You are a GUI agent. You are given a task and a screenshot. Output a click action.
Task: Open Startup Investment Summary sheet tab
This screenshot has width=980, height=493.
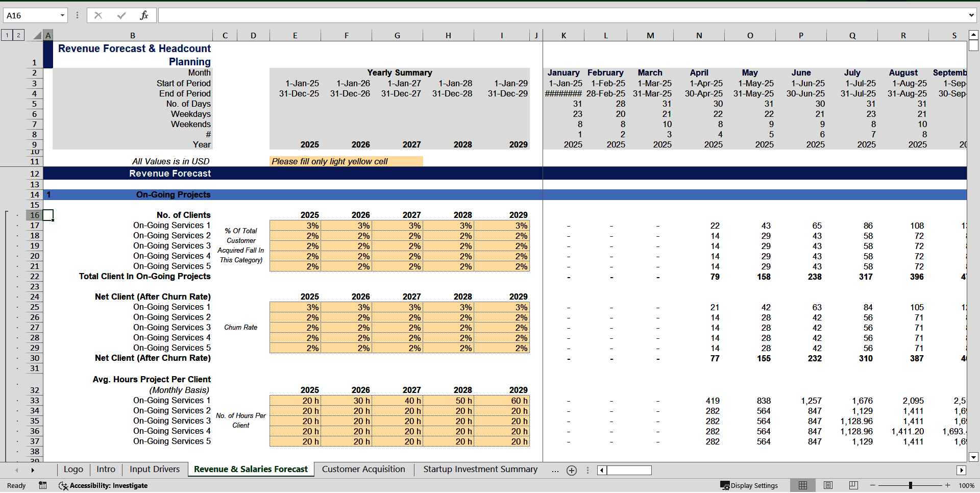coord(480,470)
